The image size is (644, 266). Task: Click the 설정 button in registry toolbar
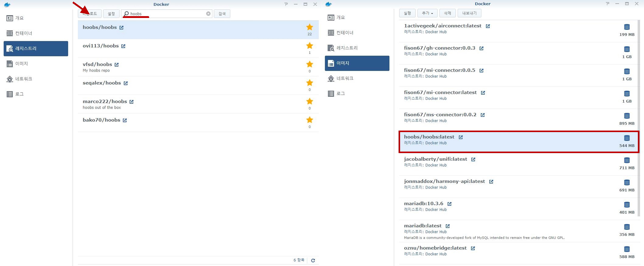tap(111, 14)
